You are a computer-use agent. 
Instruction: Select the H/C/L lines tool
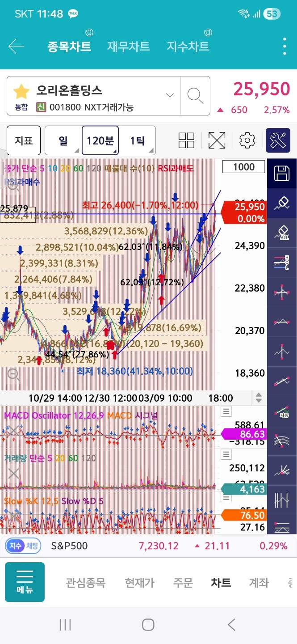[x=282, y=262]
